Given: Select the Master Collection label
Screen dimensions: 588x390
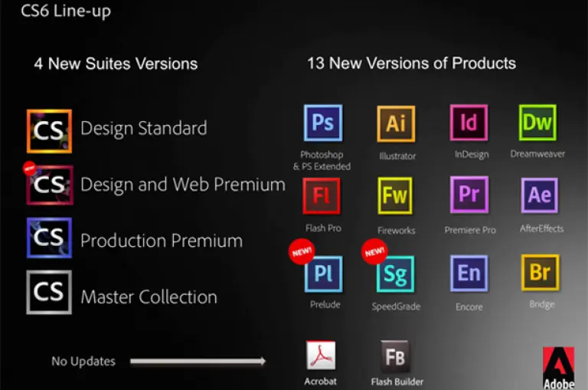Looking at the screenshot, I should click(x=149, y=297).
